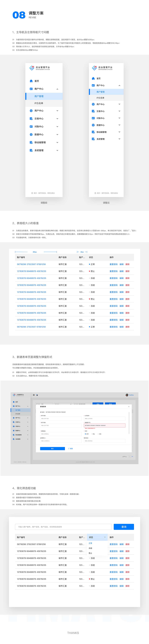This screenshot has width=149, height=644.
Task: Click the 对账中心 icon in 调整前 sidebar
Action: 31,126
